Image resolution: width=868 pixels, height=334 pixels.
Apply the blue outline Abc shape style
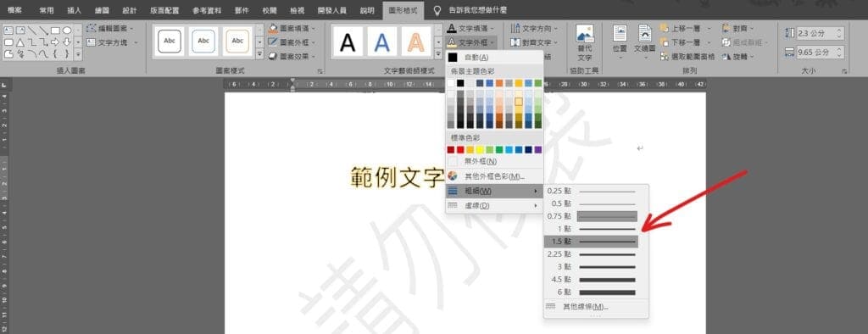203,41
